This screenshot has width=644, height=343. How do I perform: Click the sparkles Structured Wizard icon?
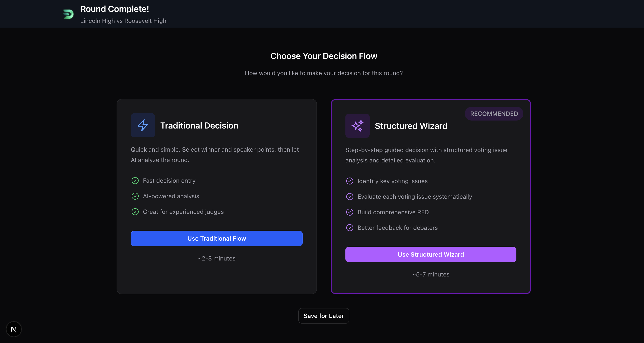[x=357, y=125]
